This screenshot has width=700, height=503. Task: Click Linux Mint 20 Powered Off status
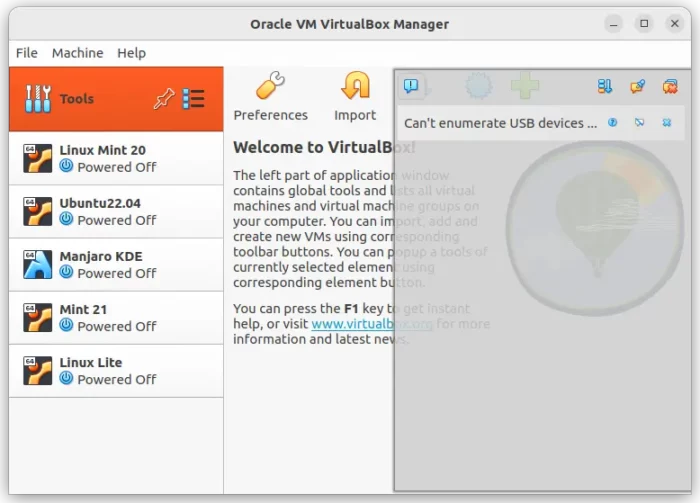click(x=108, y=167)
